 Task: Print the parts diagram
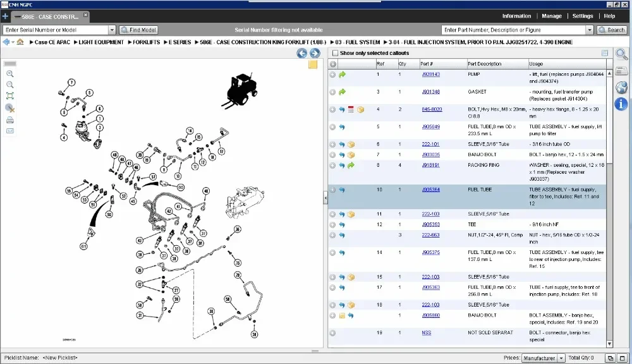coord(10,120)
